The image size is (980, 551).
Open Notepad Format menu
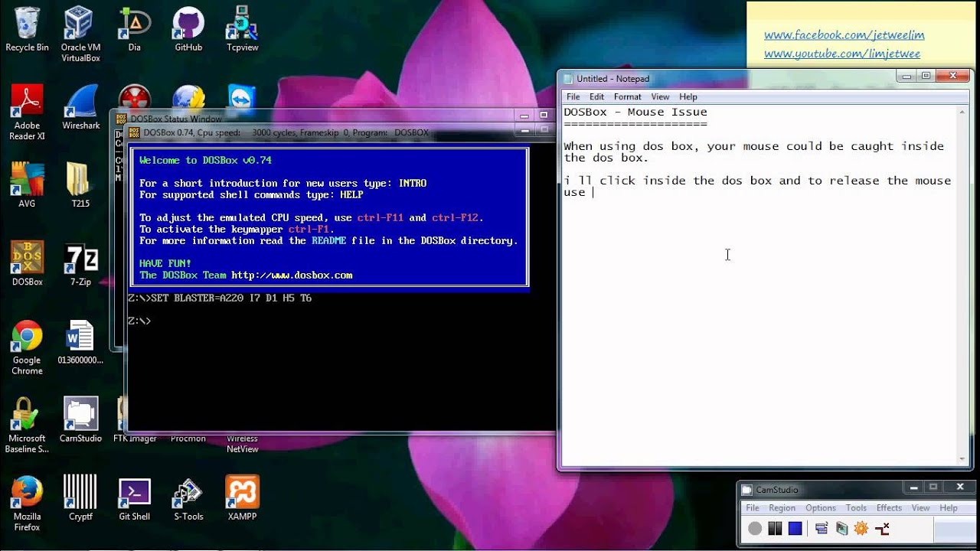pyautogui.click(x=627, y=96)
